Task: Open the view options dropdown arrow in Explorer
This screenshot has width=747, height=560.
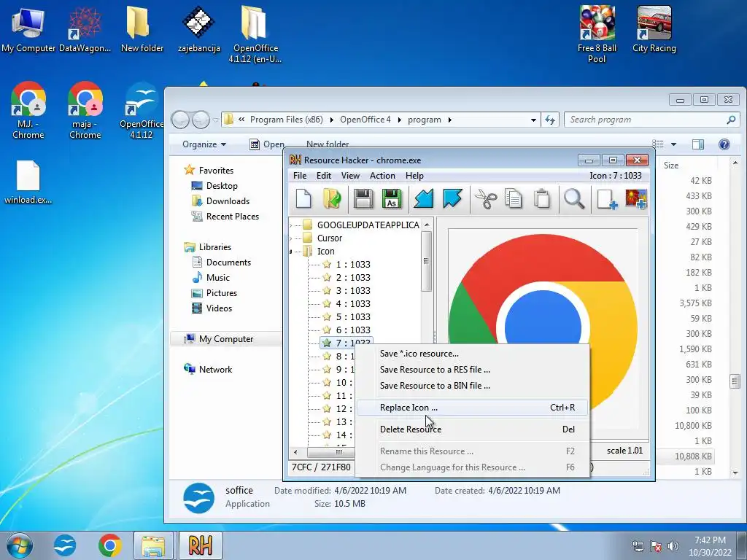Action: pyautogui.click(x=673, y=144)
